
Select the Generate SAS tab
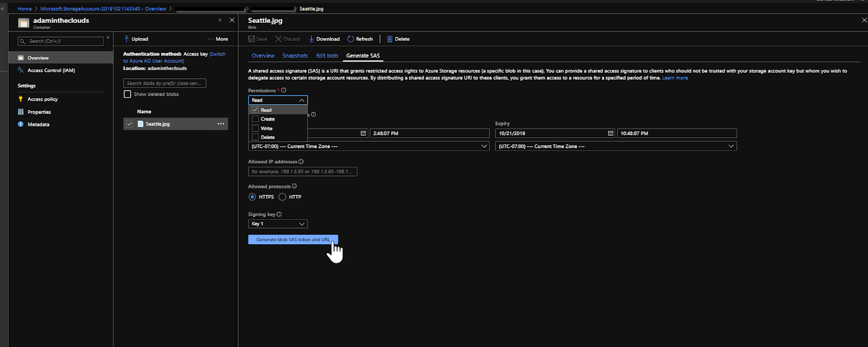[363, 56]
